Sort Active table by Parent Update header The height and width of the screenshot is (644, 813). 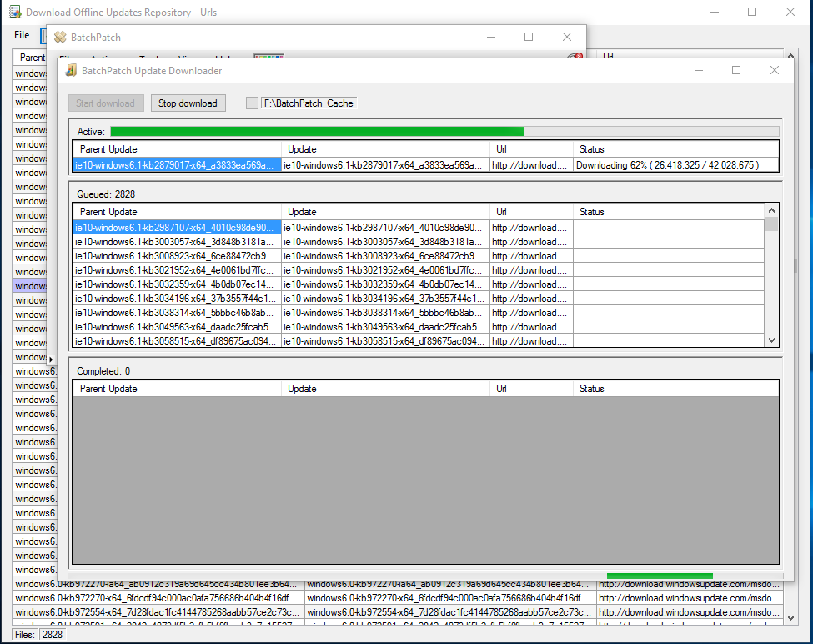pyautogui.click(x=177, y=149)
